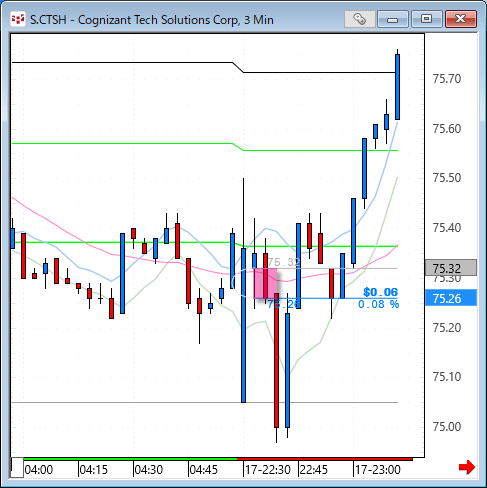Click the 75.60 price scale value
Image resolution: width=487 pixels, height=488 pixels.
point(447,129)
